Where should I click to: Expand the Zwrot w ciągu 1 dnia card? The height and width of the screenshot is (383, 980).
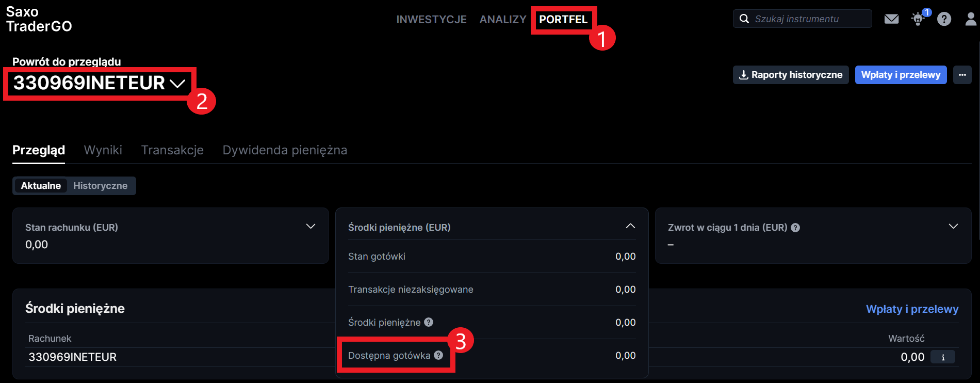953,227
